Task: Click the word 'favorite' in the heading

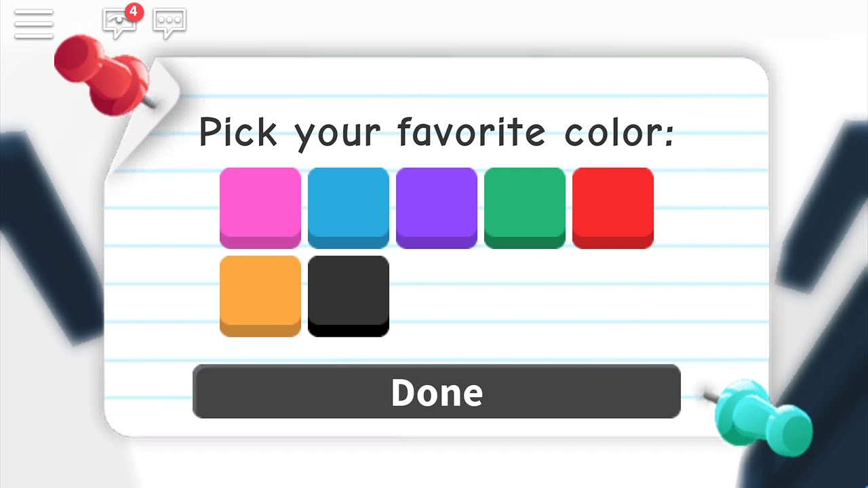Action: (471, 130)
